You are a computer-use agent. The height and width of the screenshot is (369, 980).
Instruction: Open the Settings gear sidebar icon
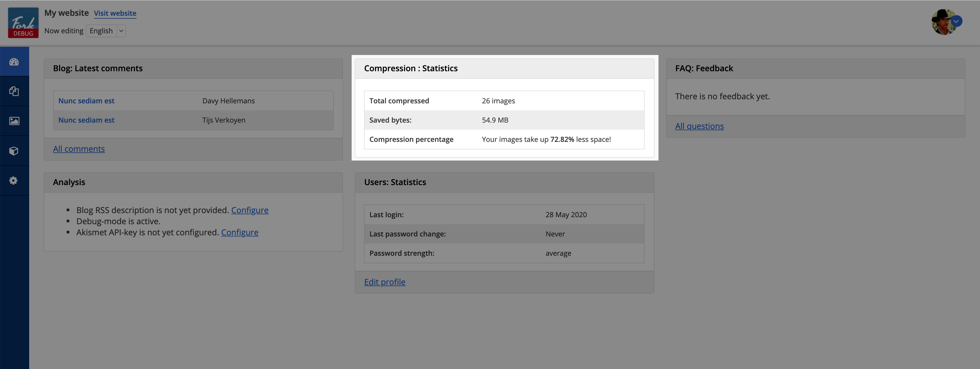tap(14, 180)
